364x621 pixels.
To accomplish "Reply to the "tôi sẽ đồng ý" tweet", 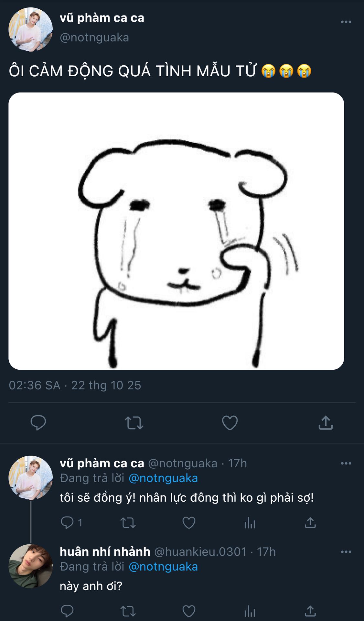I will (x=67, y=523).
